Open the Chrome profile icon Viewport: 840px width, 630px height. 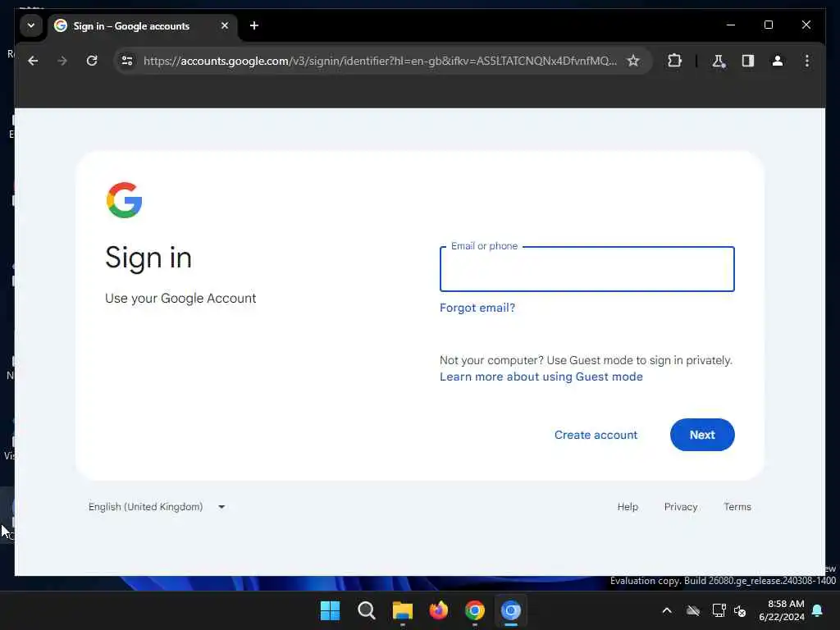tap(778, 61)
